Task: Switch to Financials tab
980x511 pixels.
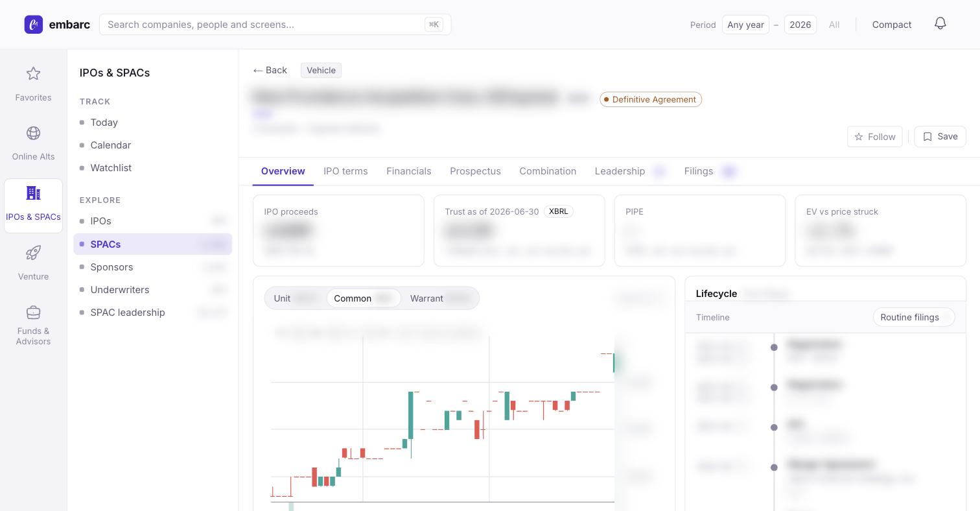Action: point(409,171)
